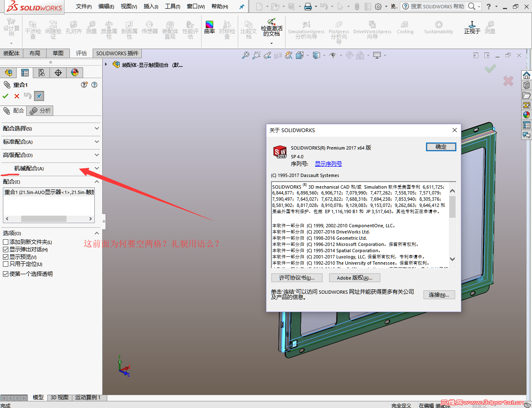Switch to the 草图 ribbon tab
Screen dimensions: 532x408
(x=58, y=53)
